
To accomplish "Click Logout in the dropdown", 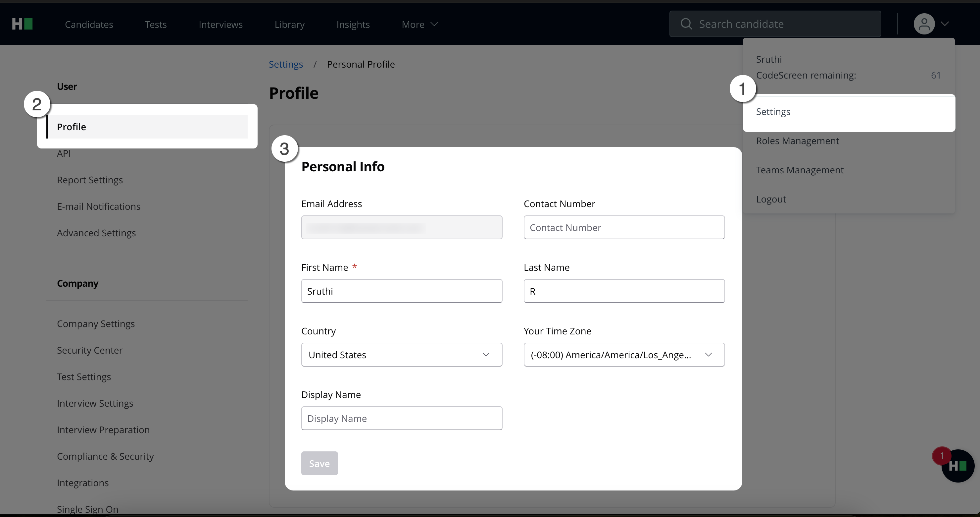I will click(771, 199).
